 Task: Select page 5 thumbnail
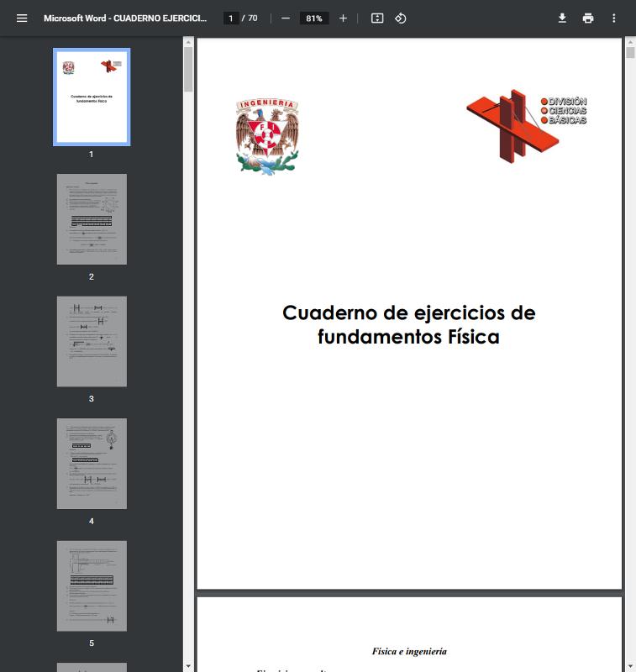click(92, 585)
